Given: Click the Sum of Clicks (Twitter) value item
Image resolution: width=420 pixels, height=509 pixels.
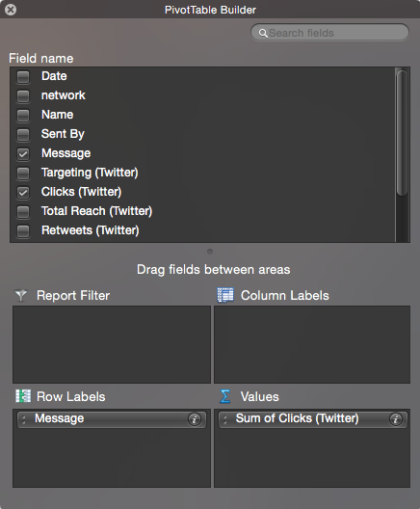Looking at the screenshot, I should (313, 419).
